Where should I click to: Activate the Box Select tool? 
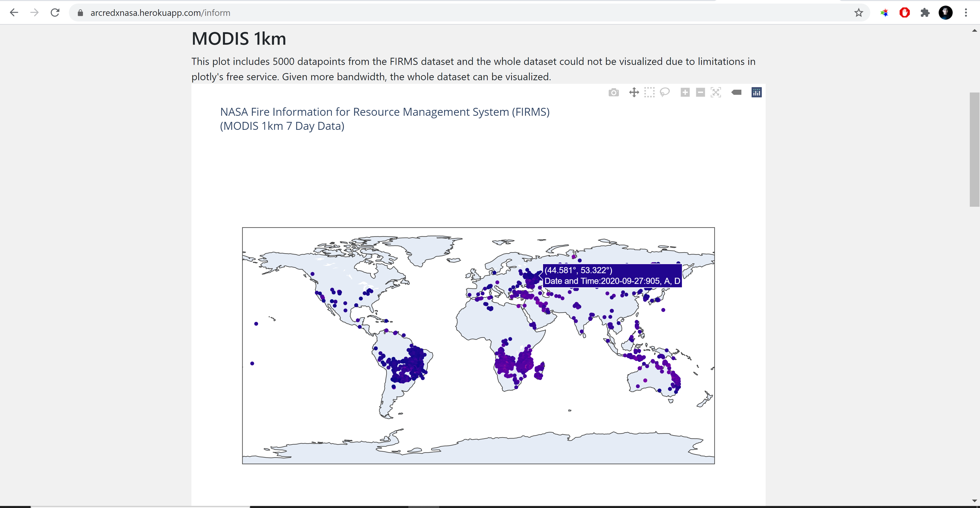650,93
